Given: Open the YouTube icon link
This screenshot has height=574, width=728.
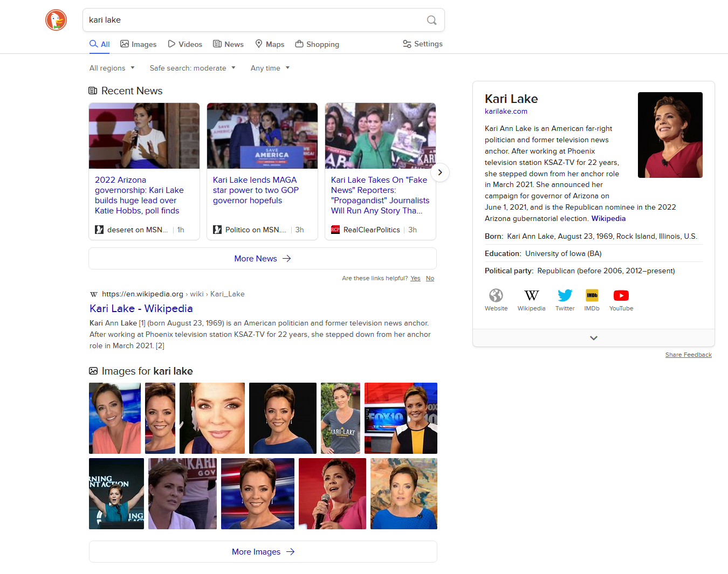Looking at the screenshot, I should pos(621,295).
